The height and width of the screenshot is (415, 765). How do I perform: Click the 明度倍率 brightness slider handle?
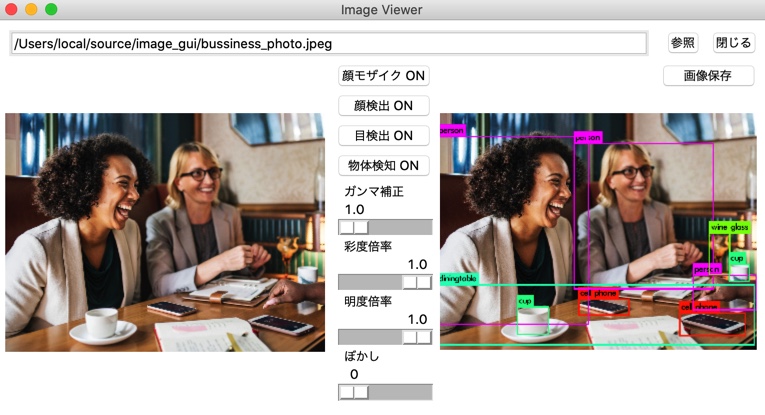(417, 337)
